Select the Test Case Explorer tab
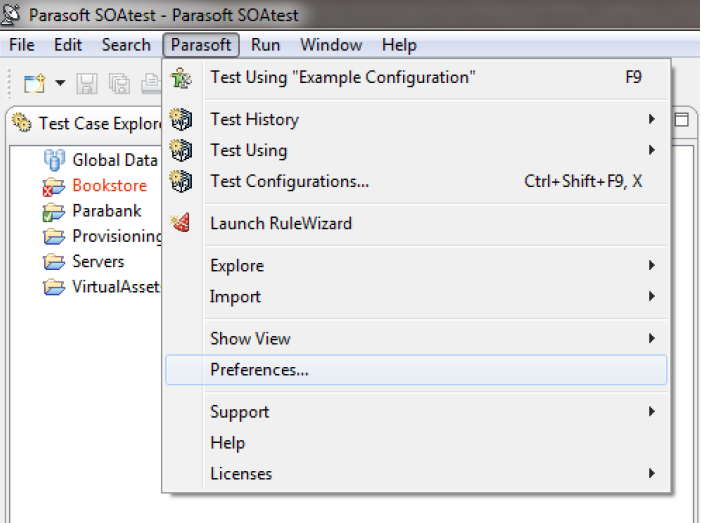Screen dimensions: 701x523 point(88,123)
